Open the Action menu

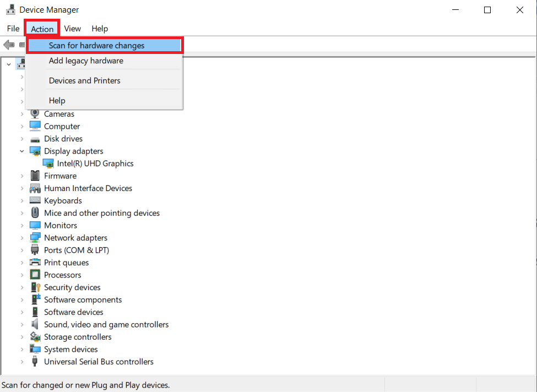(x=42, y=29)
